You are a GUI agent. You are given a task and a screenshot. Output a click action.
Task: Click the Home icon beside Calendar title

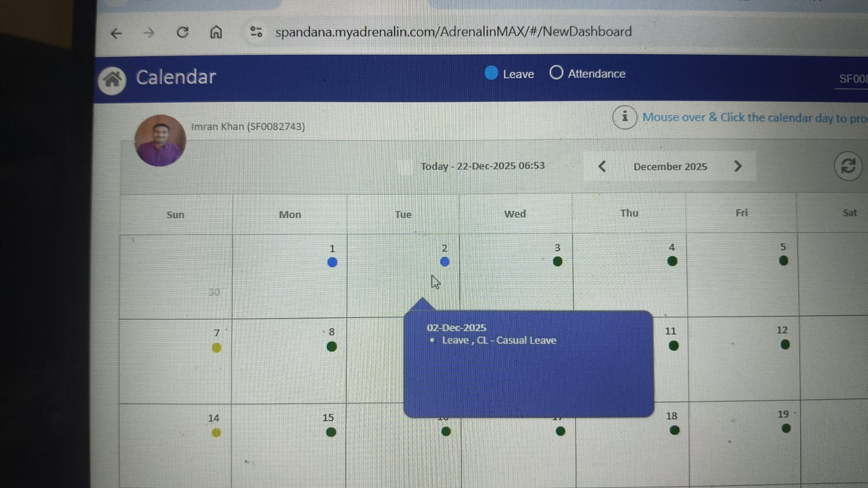(x=112, y=80)
